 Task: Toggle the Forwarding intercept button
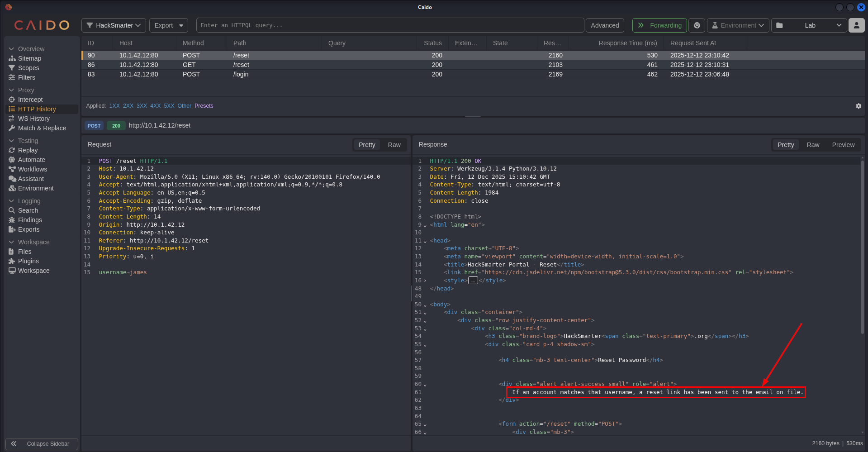[659, 25]
